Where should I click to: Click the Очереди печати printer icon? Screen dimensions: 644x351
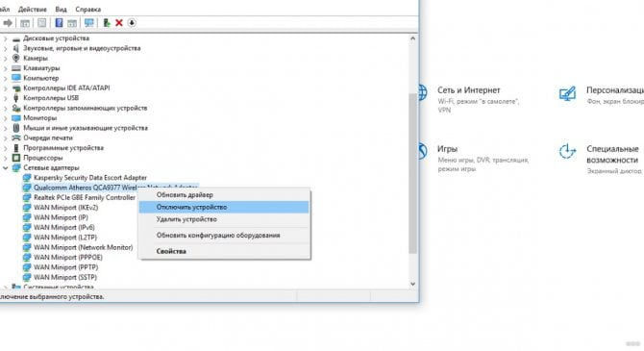click(x=16, y=138)
